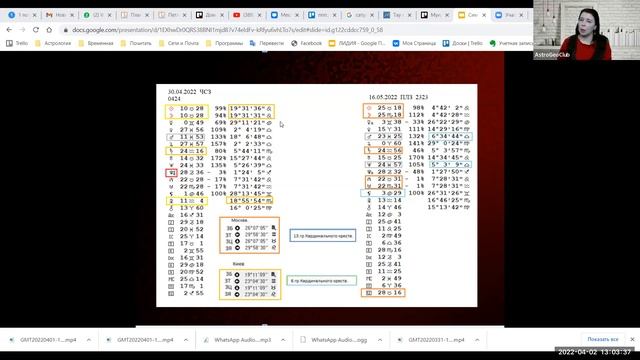Select the "13 гр Кардинального креста" text box

coord(322,236)
